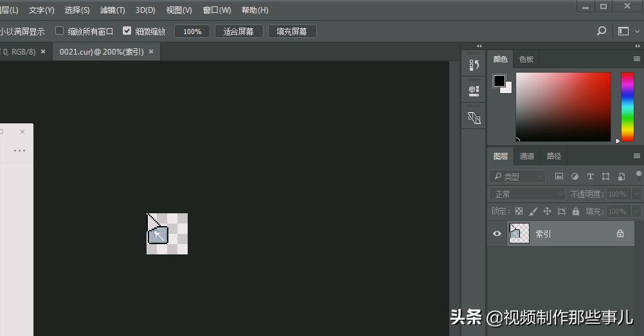Lock transparent pixels icon

point(519,211)
